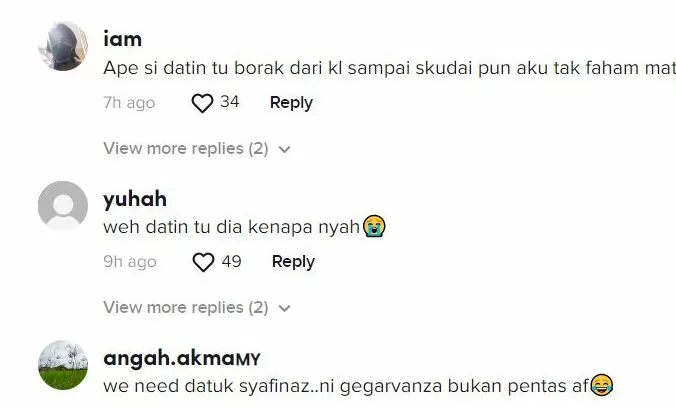Image resolution: width=676 pixels, height=408 pixels.
Task: Open yuhah's default gray avatar
Action: [63, 206]
